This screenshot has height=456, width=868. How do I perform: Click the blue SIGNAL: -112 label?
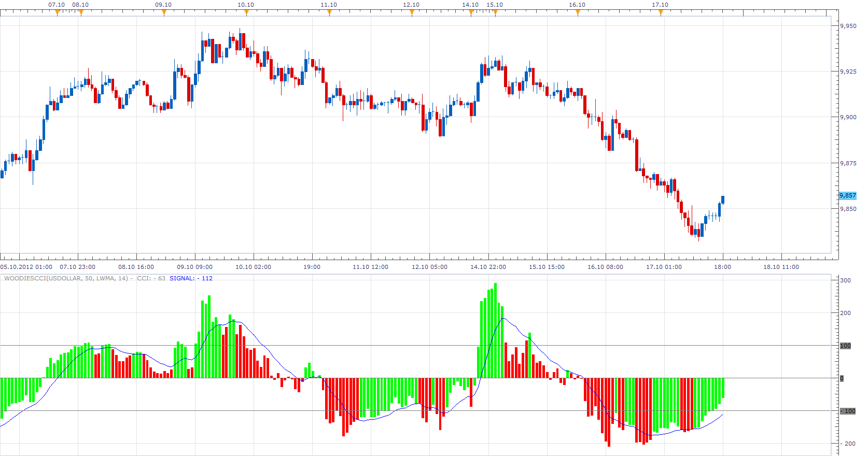[191, 278]
